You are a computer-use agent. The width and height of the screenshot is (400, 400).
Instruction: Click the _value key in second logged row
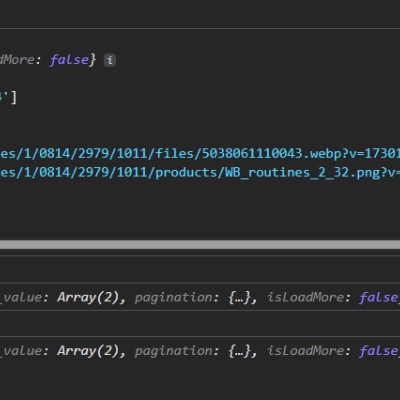pos(21,351)
